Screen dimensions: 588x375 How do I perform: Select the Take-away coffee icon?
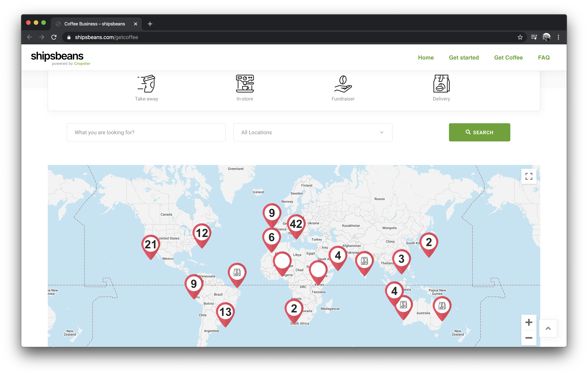[146, 84]
